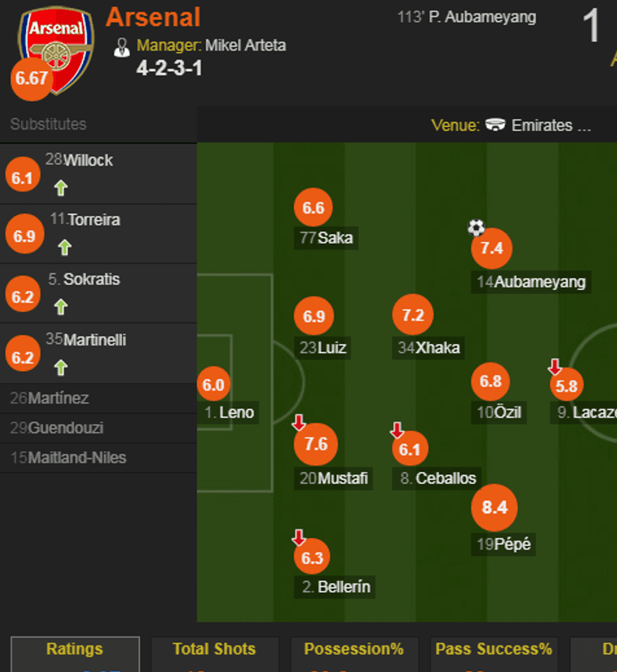The width and height of the screenshot is (617, 672).
Task: Click the Arsenal 6.67 team rating badge
Action: pos(31,79)
